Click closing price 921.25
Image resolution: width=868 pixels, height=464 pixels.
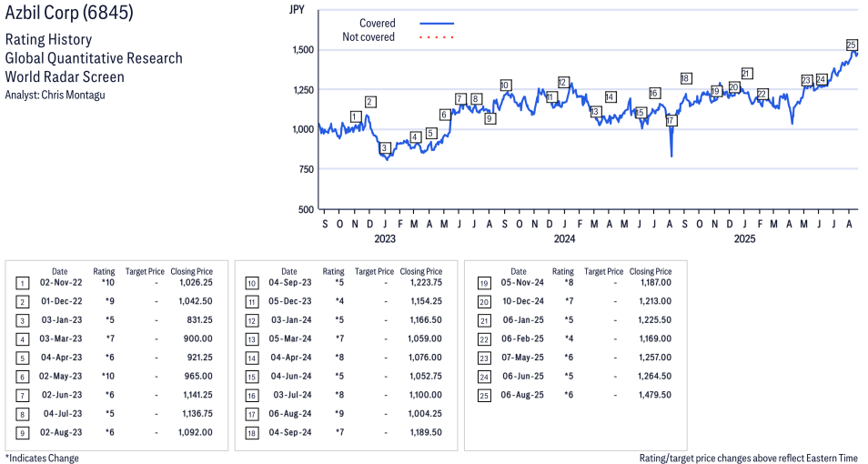[x=200, y=358]
